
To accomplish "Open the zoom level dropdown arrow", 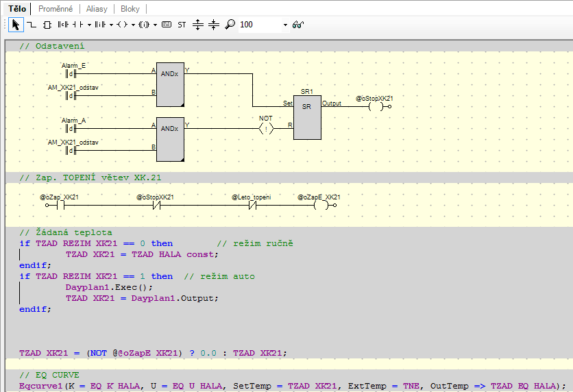I will pyautogui.click(x=285, y=25).
